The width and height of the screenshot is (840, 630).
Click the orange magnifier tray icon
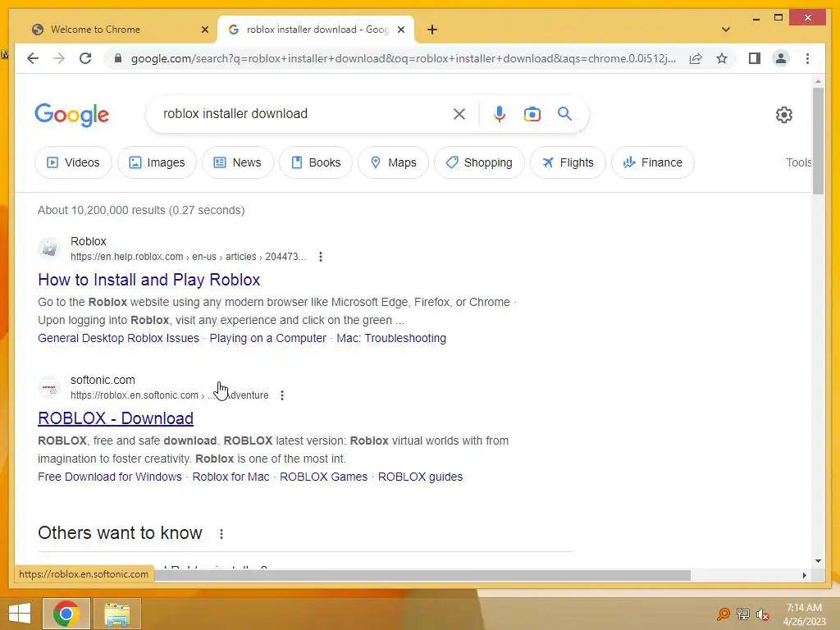pos(724,614)
